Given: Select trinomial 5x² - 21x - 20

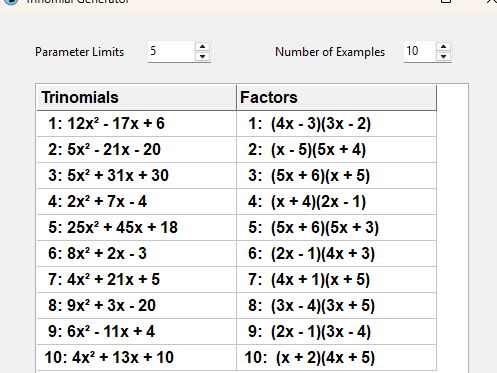Looking at the screenshot, I should point(136,150).
